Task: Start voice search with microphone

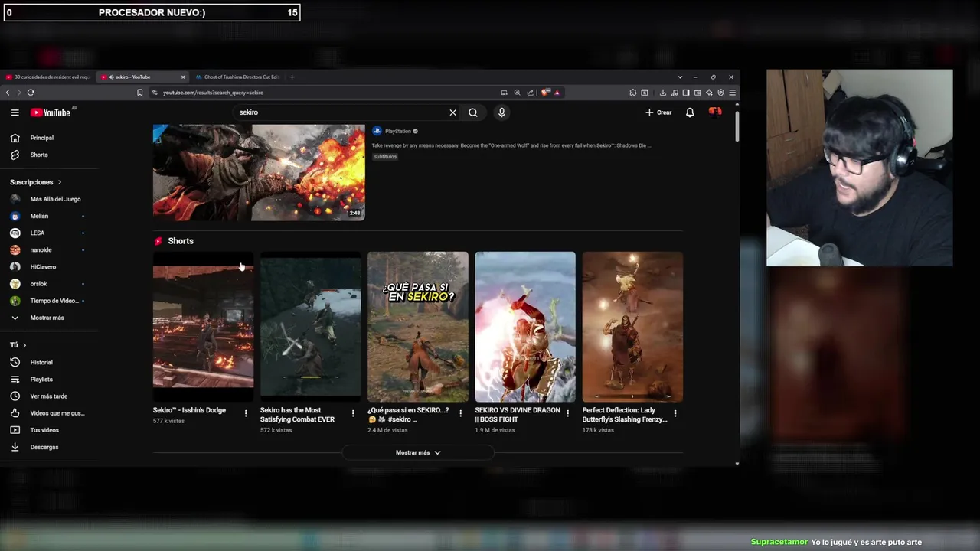Action: coord(501,112)
